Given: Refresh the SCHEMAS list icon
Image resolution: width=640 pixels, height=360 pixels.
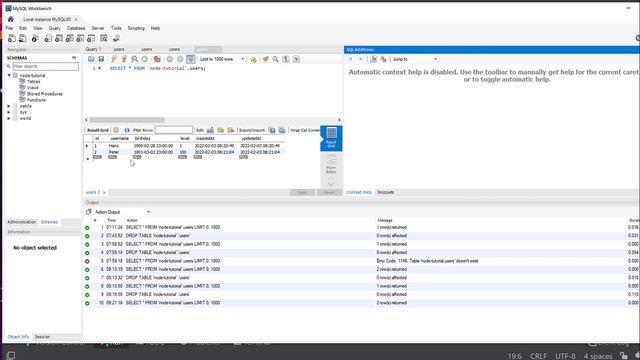Looking at the screenshot, I should coord(74,58).
